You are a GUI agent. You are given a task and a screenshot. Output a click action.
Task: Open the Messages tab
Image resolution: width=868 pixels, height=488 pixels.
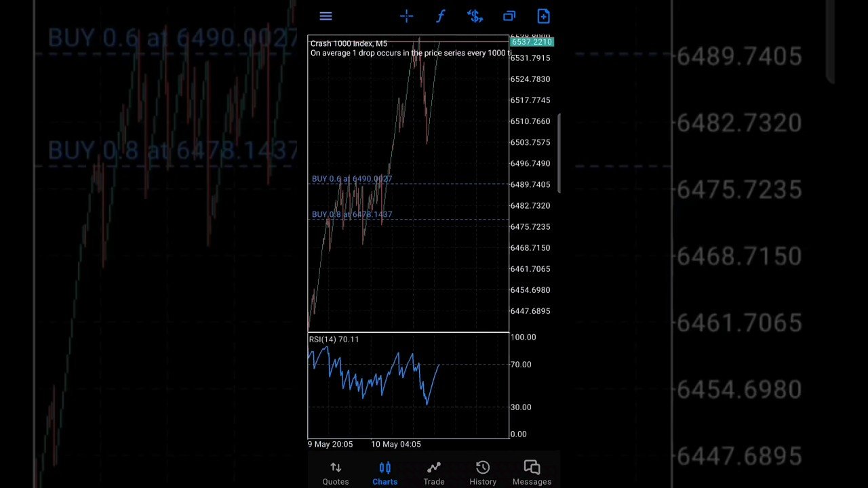coord(532,473)
